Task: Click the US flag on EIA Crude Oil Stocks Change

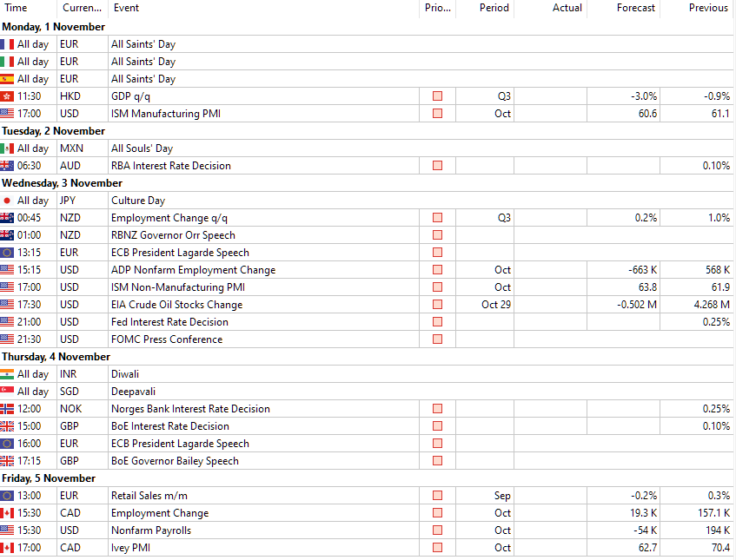Action: pos(7,305)
